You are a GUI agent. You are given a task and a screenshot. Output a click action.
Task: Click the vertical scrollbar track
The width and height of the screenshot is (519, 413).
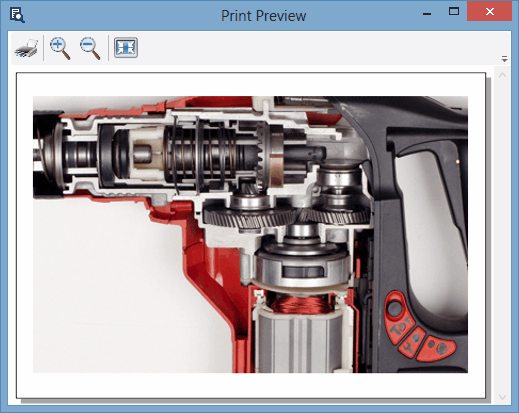click(502, 236)
